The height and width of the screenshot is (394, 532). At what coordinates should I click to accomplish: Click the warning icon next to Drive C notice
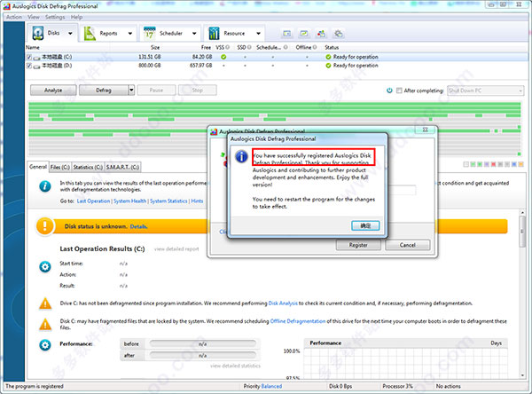click(43, 303)
